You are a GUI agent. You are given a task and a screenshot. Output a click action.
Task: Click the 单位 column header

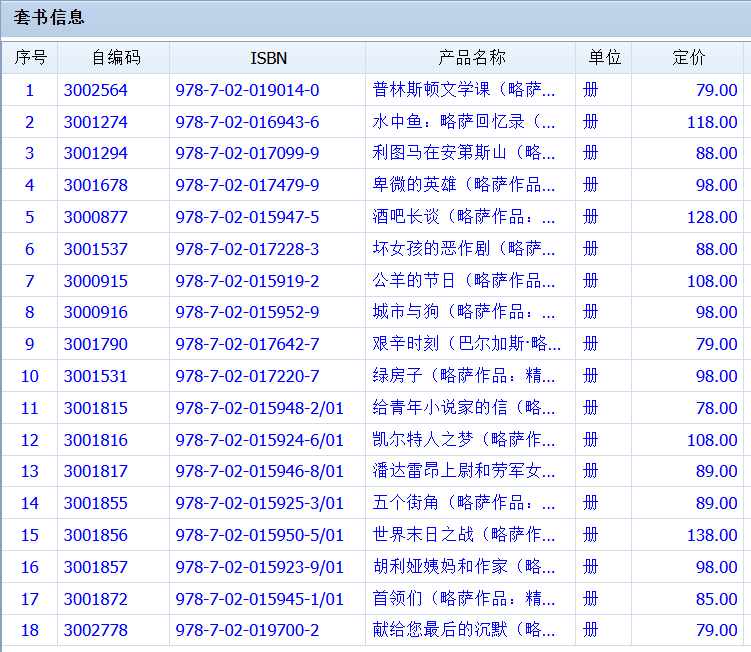click(603, 58)
